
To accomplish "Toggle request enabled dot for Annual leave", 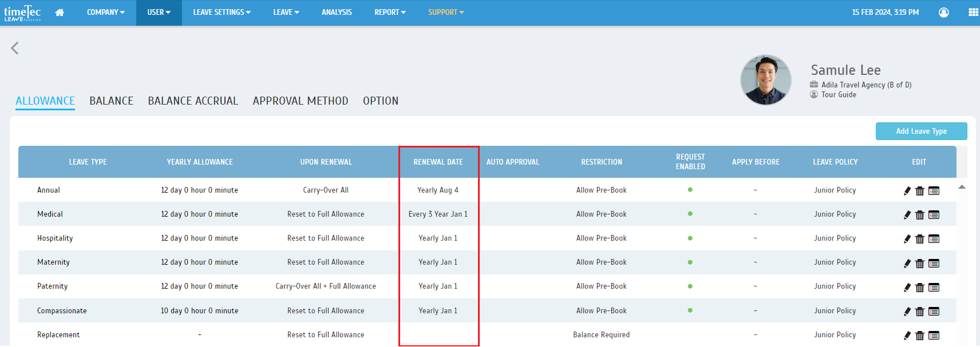I will click(690, 190).
